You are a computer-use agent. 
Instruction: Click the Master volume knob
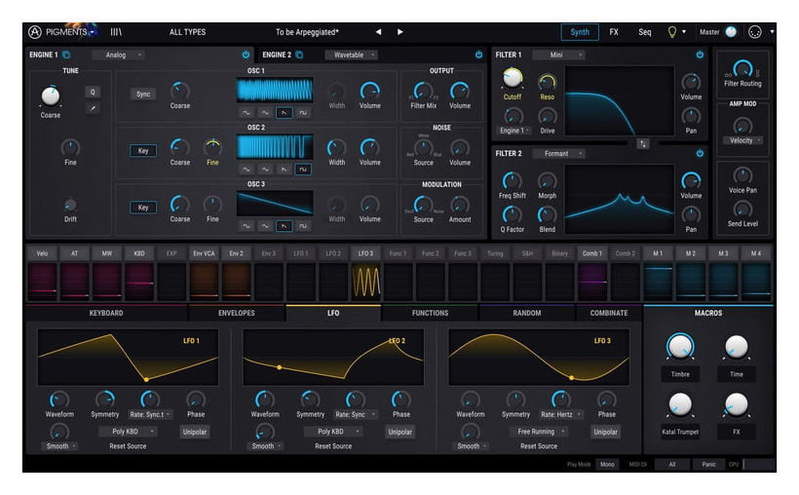[731, 32]
